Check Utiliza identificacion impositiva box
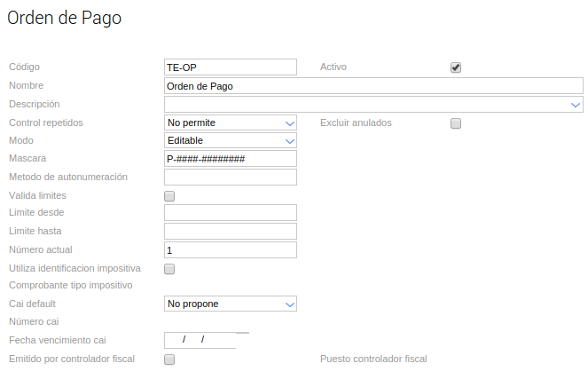The height and width of the screenshot is (379, 588). pos(169,269)
